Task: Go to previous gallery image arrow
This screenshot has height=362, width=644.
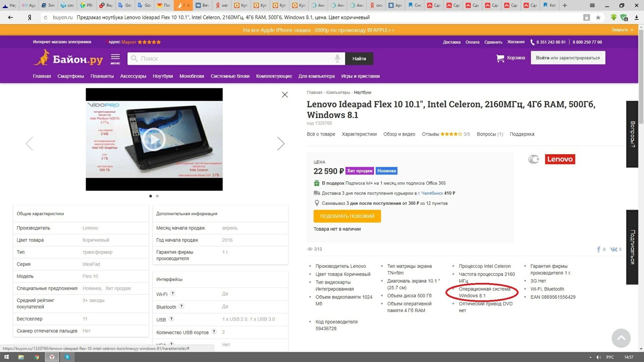Action: (x=29, y=144)
